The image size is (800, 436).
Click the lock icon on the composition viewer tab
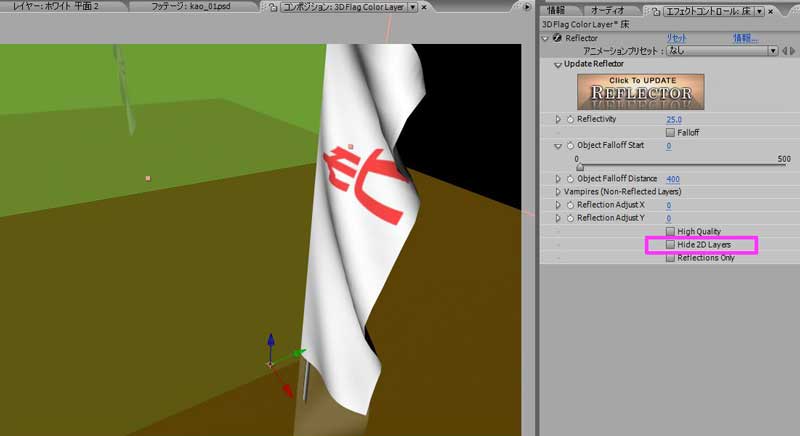pyautogui.click(x=273, y=7)
